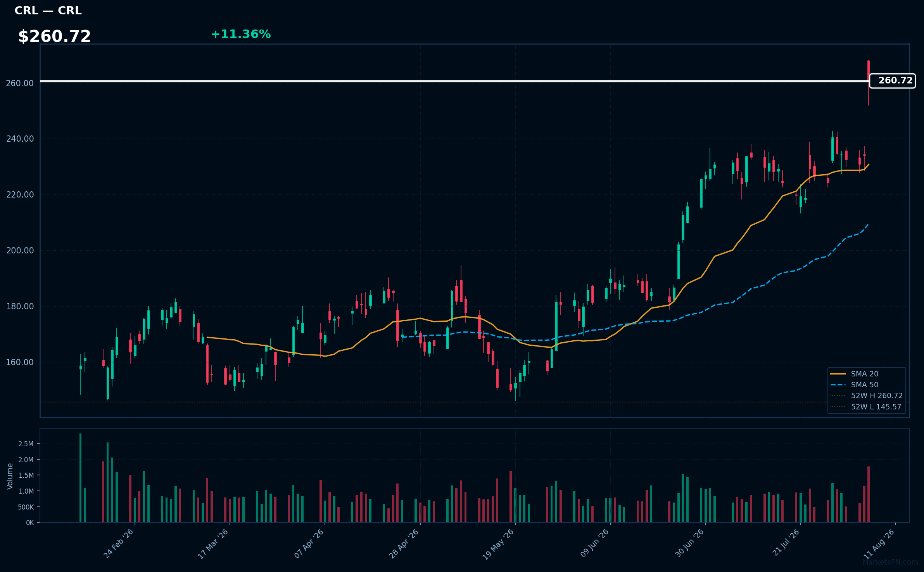
Task: Select the "2.0M" volume axis label
Action: [x=26, y=460]
